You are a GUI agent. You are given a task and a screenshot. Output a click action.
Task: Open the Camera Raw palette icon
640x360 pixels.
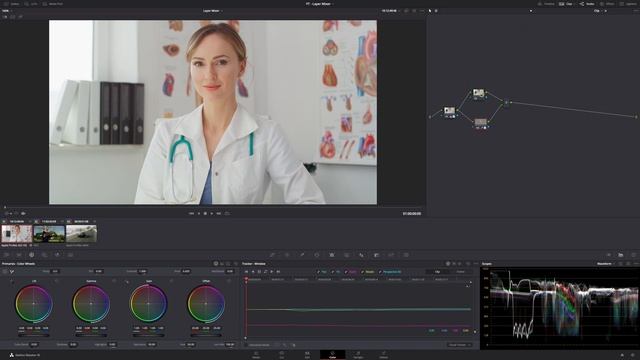(x=7, y=255)
